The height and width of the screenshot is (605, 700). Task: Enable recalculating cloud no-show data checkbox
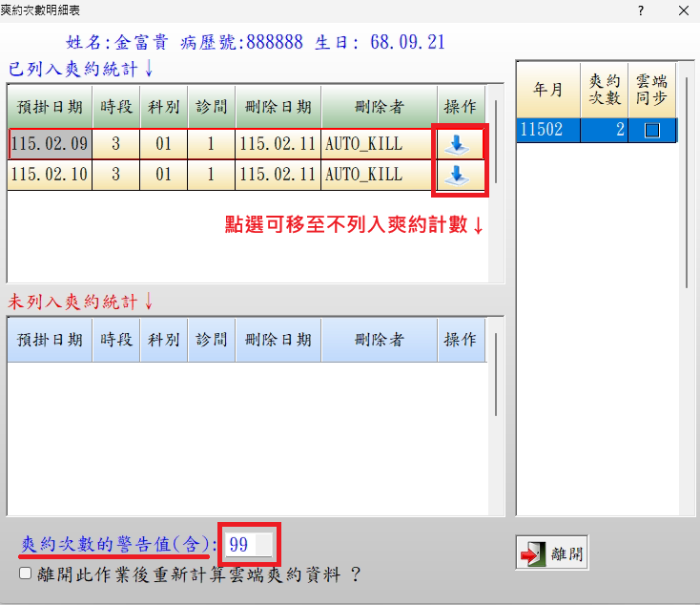click(25, 574)
